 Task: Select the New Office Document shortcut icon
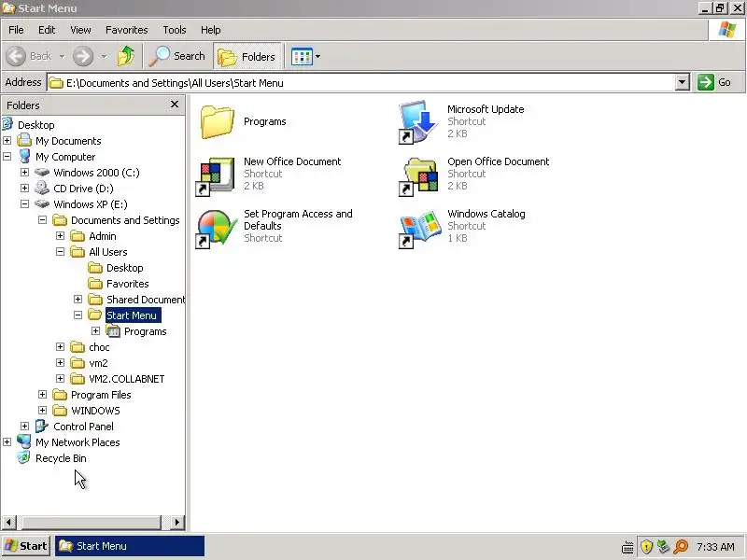pos(216,176)
